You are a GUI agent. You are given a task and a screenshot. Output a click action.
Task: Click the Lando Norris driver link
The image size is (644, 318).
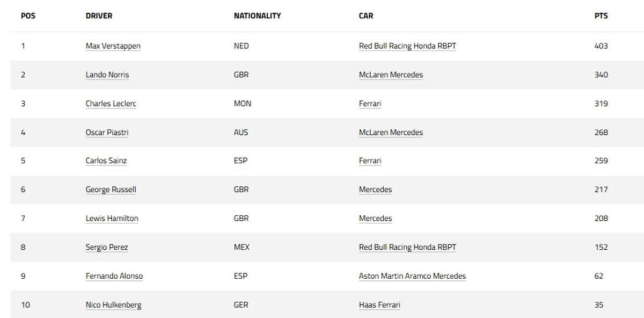[x=107, y=75]
